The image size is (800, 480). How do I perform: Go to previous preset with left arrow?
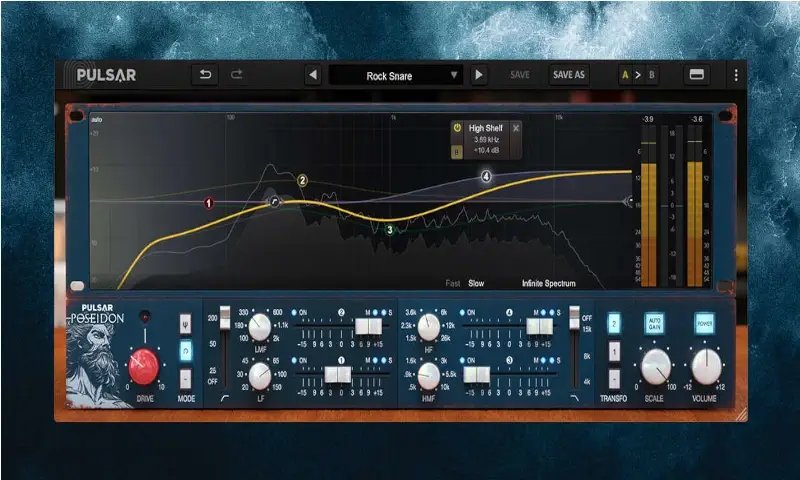[313, 75]
